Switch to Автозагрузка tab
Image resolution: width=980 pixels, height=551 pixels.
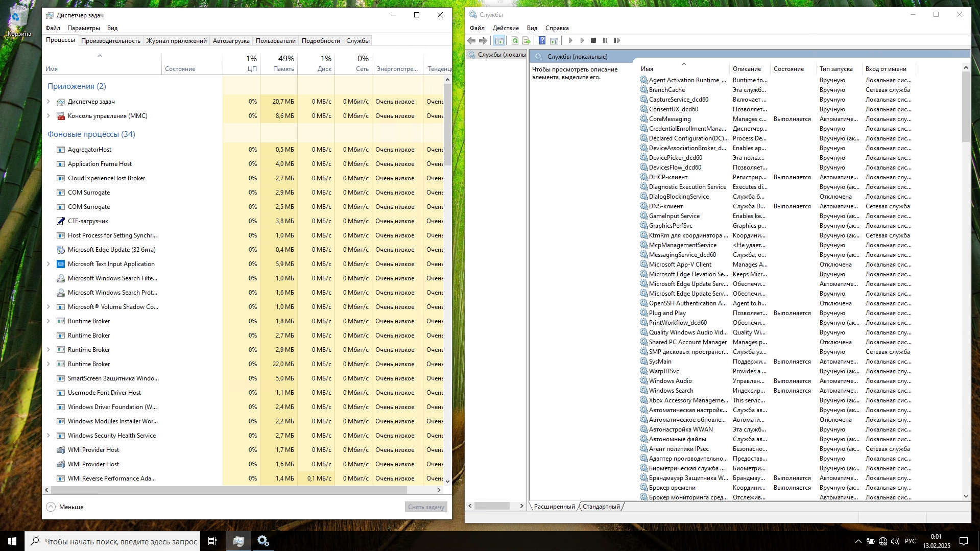click(231, 41)
